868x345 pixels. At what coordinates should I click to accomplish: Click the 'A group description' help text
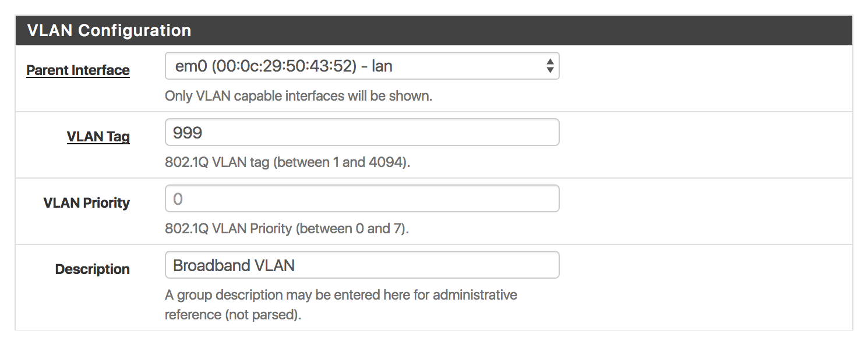point(341,295)
